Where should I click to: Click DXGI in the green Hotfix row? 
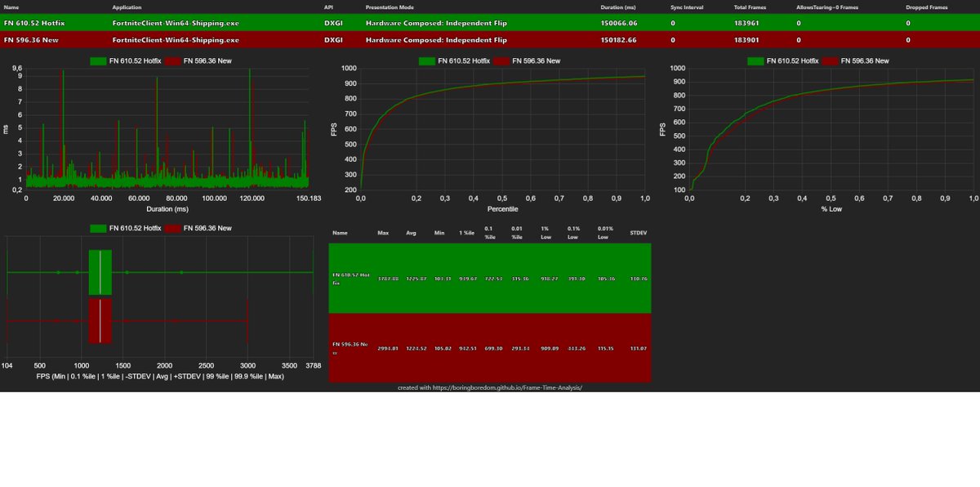click(x=332, y=23)
